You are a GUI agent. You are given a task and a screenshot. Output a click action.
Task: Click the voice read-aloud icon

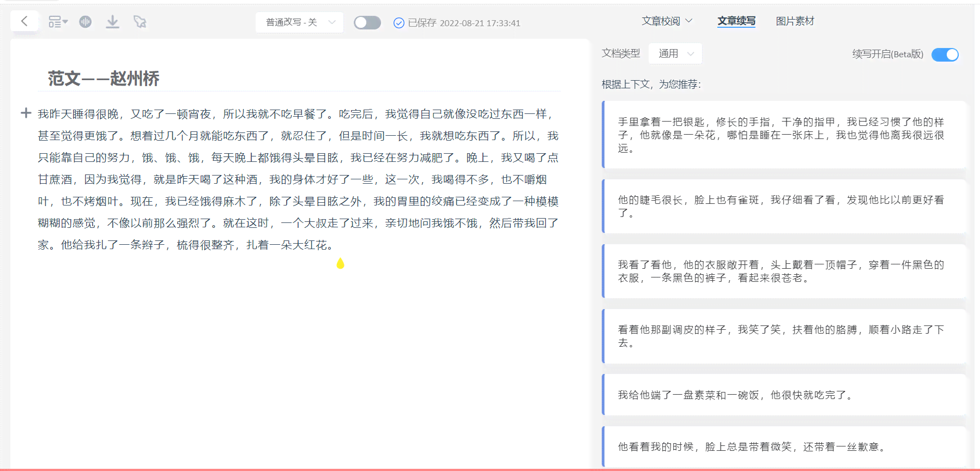85,22
